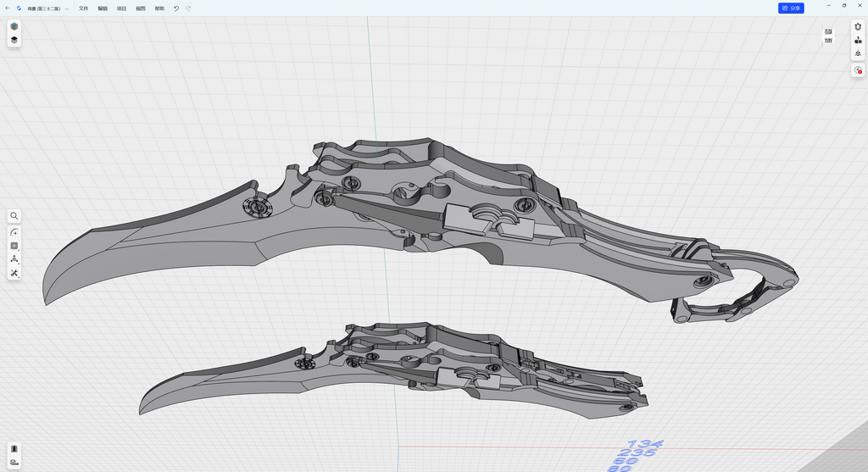Viewport: 868px width, 472px height.
Task: Open the 项目 (Project) menu
Action: coord(122,8)
